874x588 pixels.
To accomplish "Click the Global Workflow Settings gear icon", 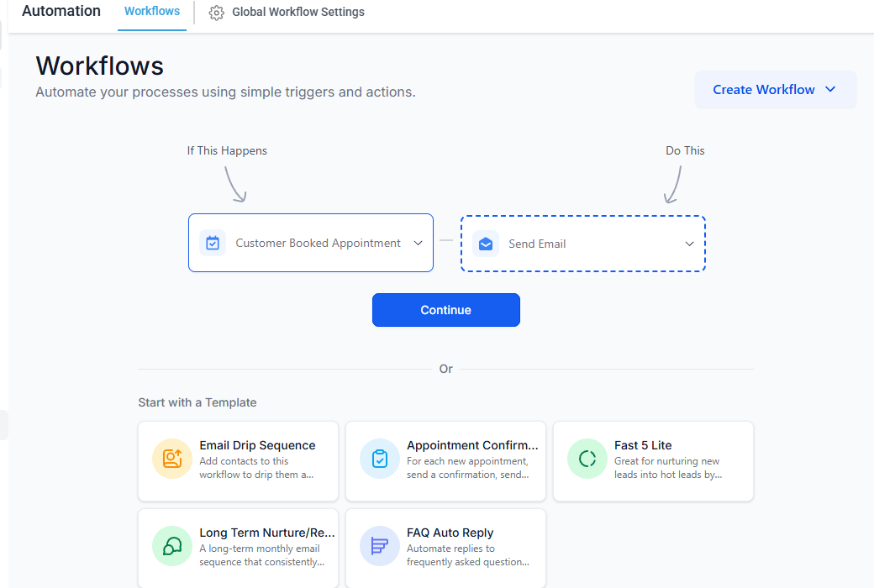I will (x=216, y=13).
